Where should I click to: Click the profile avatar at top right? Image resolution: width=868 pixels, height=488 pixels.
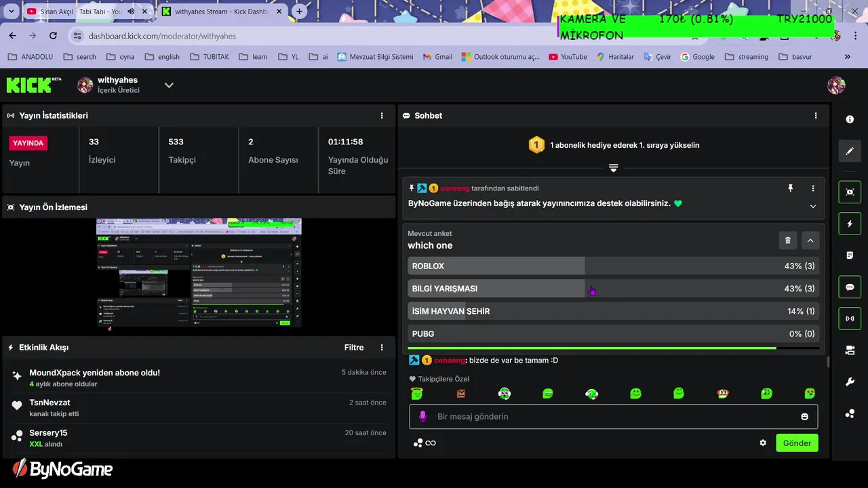836,85
